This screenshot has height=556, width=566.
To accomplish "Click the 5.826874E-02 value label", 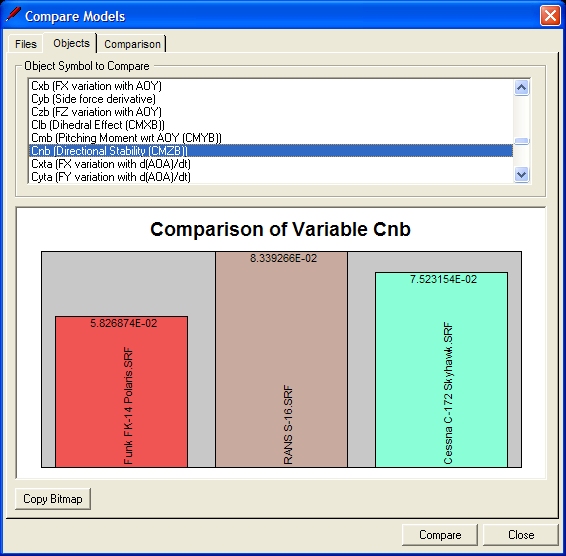I will coord(123,323).
